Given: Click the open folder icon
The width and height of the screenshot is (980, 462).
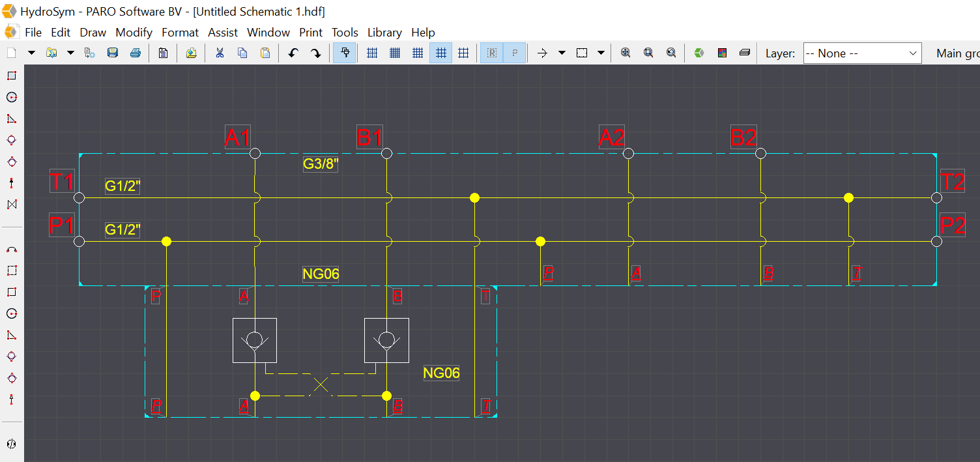Looking at the screenshot, I should pos(51,53).
